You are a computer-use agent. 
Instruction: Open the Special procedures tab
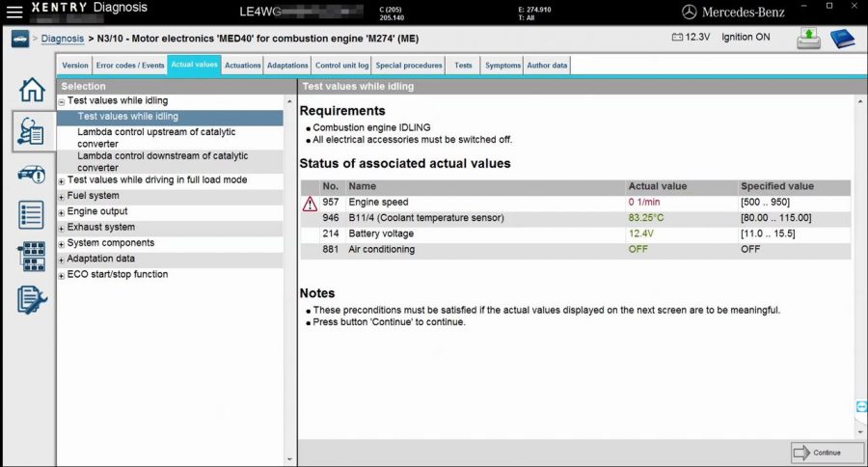[x=409, y=66]
